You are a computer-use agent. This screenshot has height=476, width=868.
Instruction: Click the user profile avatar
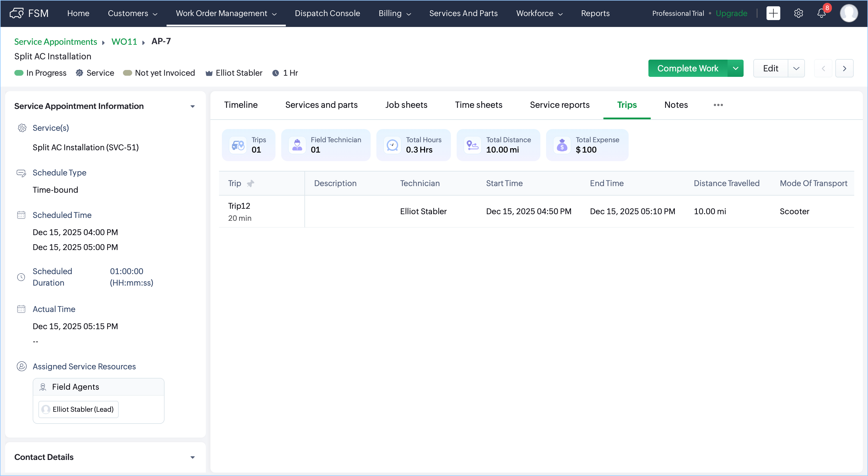point(849,13)
